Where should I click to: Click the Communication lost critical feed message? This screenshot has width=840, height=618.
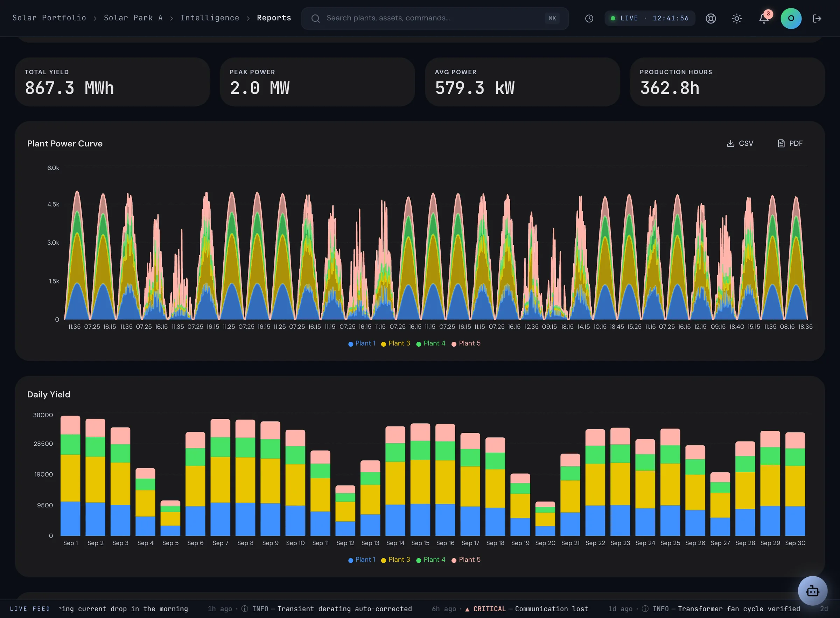[x=551, y=609]
